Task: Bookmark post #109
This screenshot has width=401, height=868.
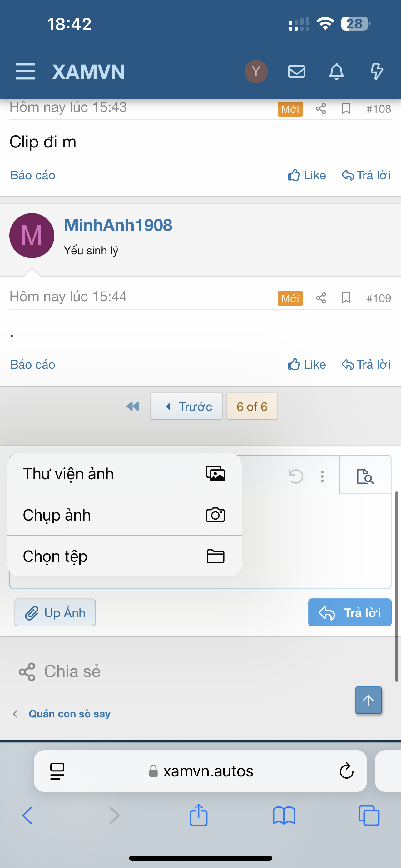Action: point(346,298)
